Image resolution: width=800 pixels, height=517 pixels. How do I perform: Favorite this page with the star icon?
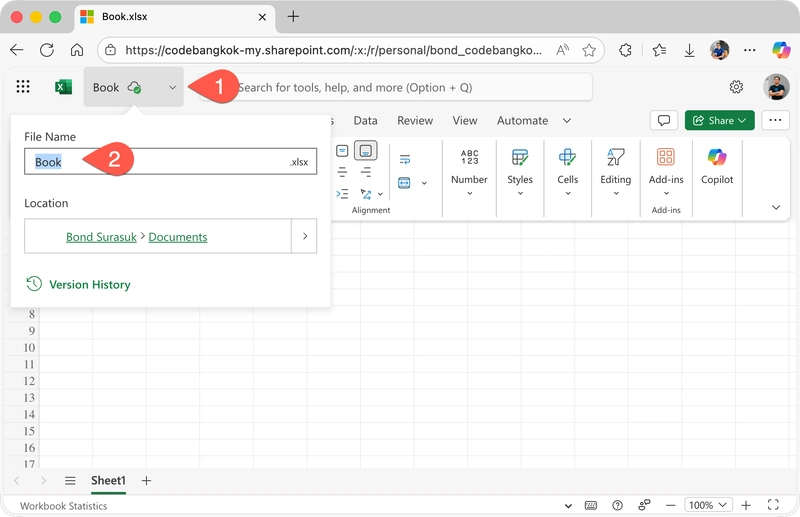pyautogui.click(x=589, y=50)
